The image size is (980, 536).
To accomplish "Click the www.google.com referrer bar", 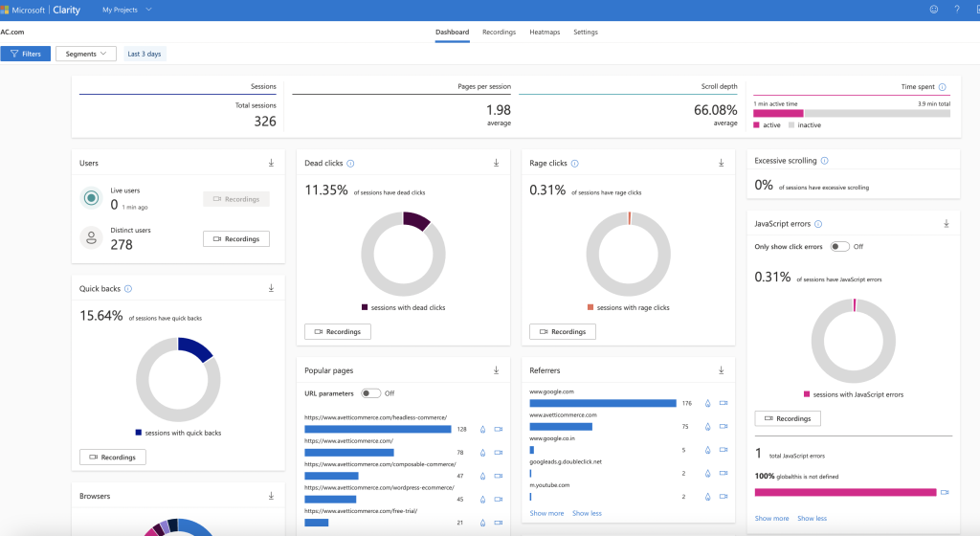I will [x=603, y=403].
